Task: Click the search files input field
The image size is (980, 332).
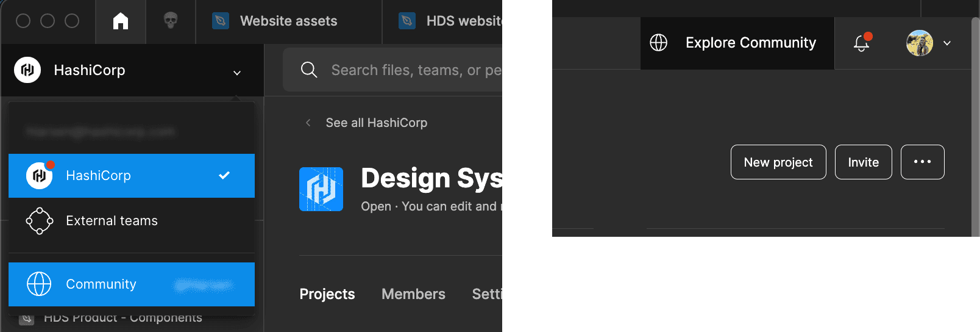Action: [x=414, y=70]
